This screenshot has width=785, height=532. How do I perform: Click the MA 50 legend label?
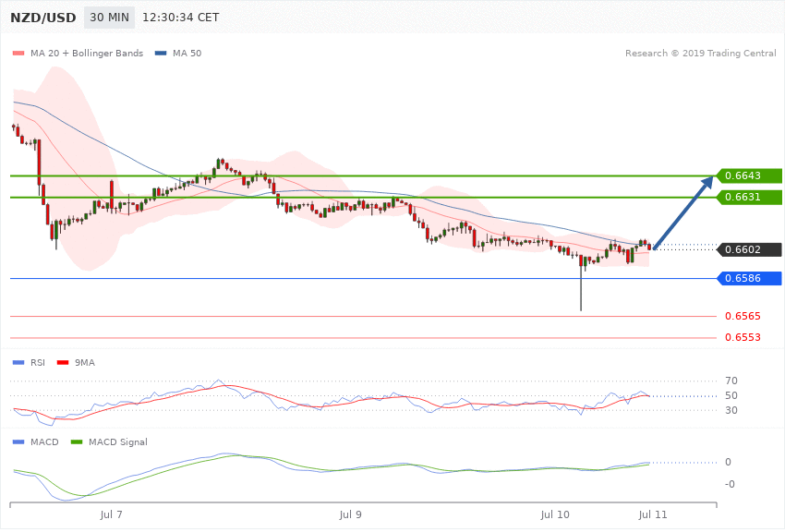(187, 53)
